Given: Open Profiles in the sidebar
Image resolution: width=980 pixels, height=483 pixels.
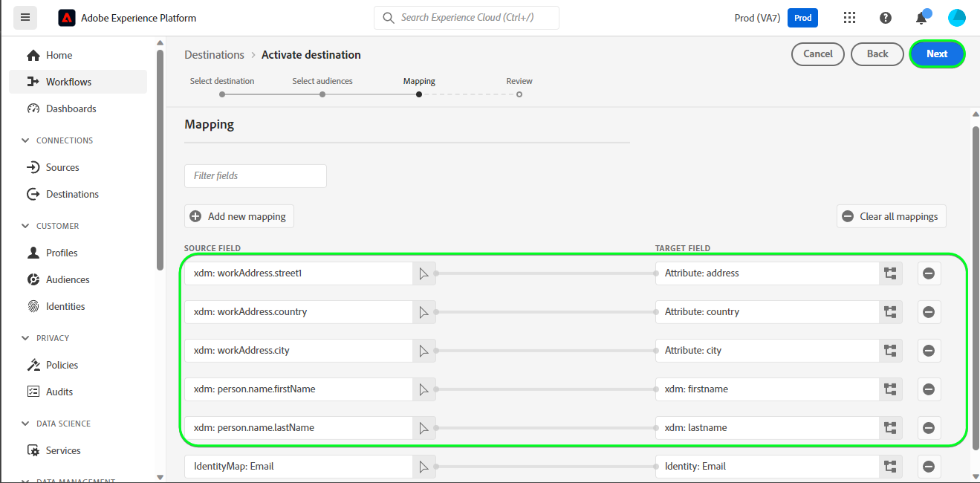Looking at the screenshot, I should click(78, 253).
